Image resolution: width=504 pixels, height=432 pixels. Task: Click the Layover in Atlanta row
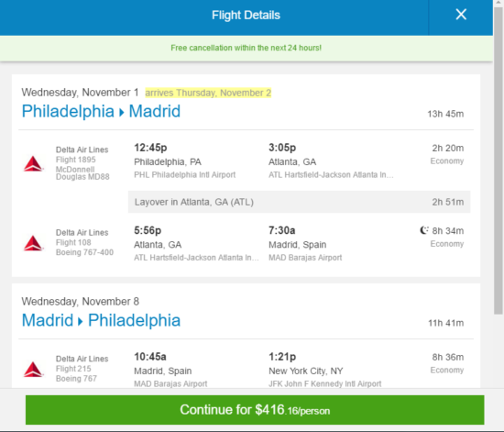click(299, 202)
